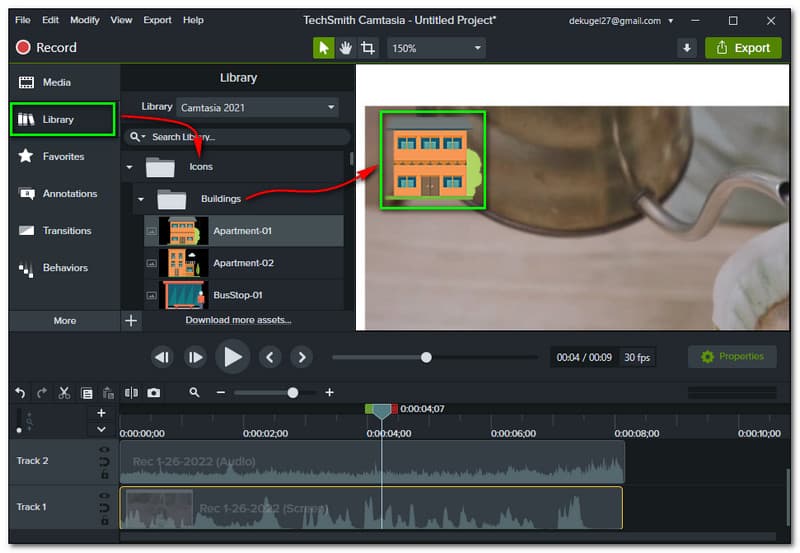Open the Library Camtasia 2021 dropdown

[257, 107]
